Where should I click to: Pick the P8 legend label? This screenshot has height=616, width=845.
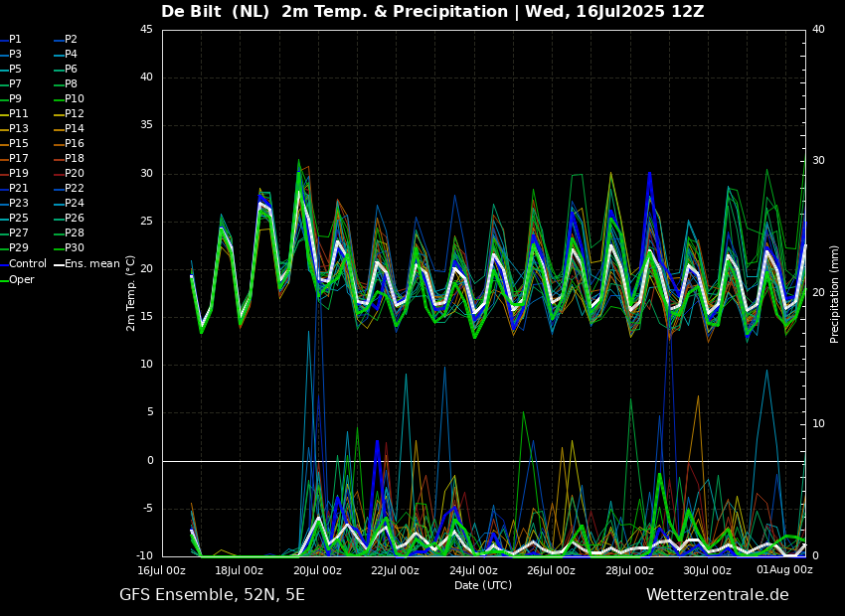pos(67,84)
